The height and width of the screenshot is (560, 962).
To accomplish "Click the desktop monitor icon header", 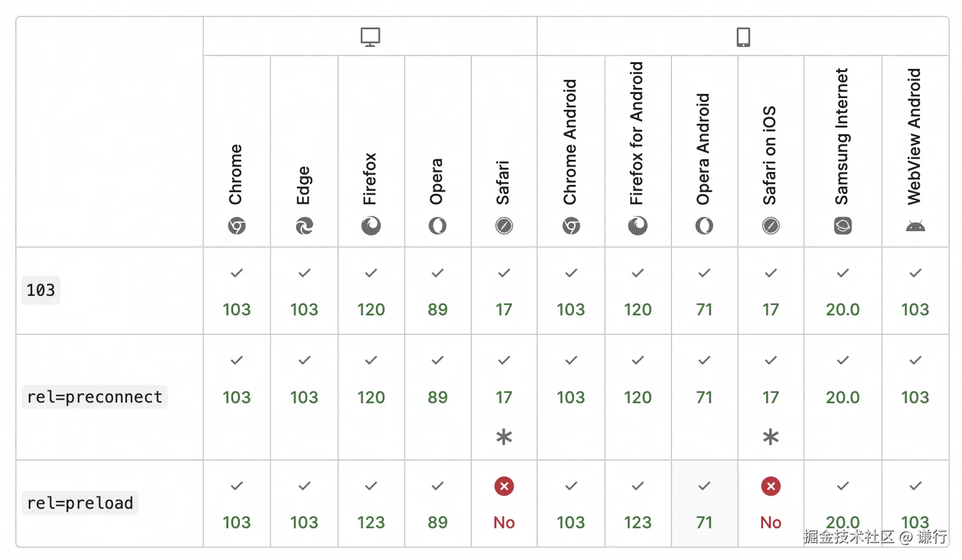I will (370, 37).
